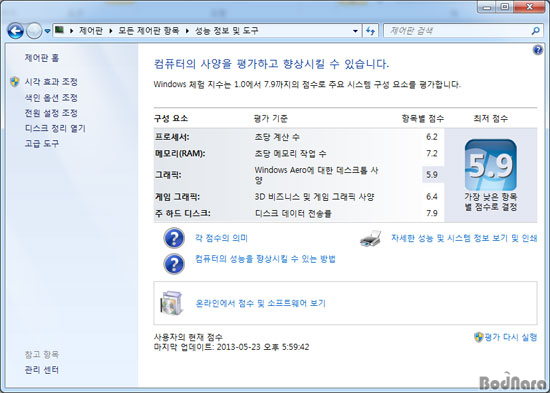Screen dimensions: 550x393
Task: Expand the arrow after 제어판 in breadcrumb
Action: (x=111, y=31)
